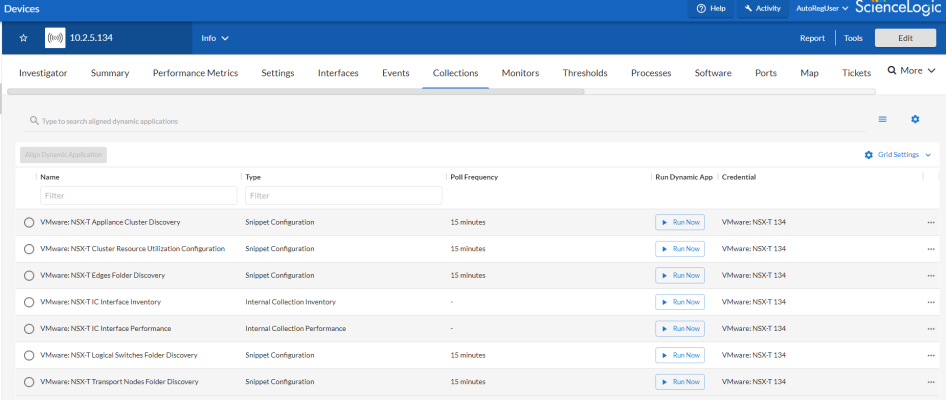The image size is (946, 400).
Task: Run Now for Logical Switches Folder Discovery
Action: (680, 355)
